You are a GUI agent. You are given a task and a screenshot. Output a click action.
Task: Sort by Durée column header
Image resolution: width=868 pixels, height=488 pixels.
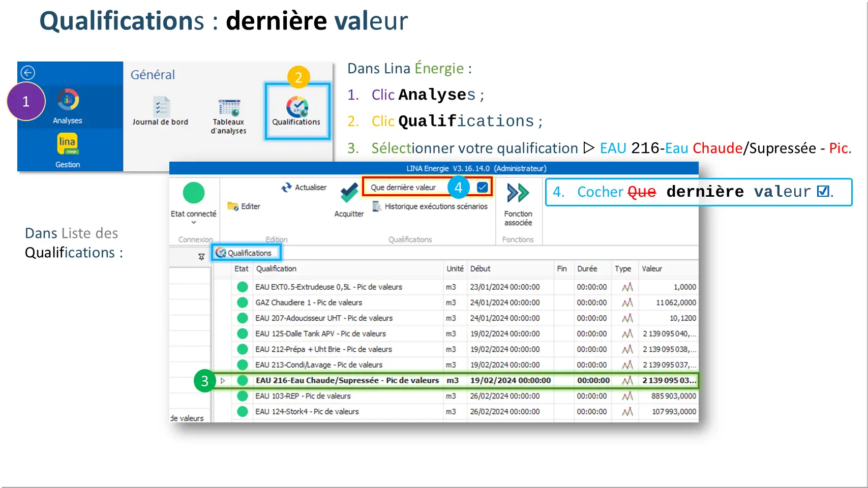(587, 268)
